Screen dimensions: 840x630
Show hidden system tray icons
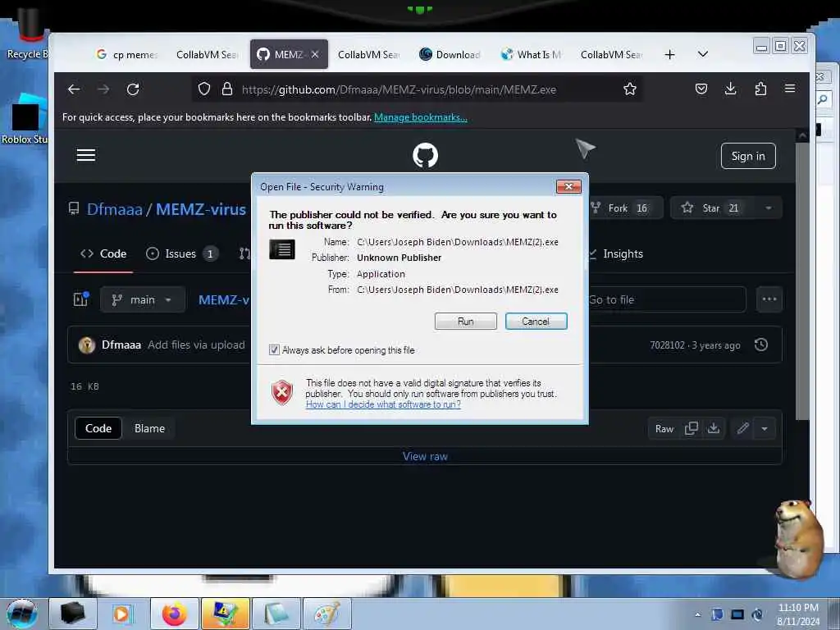pyautogui.click(x=697, y=614)
